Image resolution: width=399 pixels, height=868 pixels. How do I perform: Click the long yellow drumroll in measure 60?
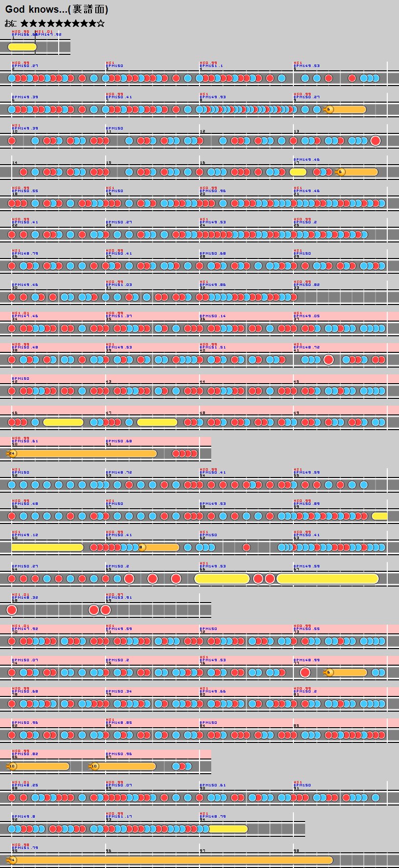(x=47, y=547)
